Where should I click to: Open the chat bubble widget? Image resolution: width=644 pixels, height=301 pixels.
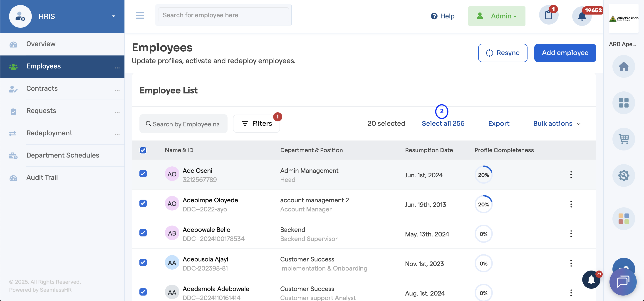(x=623, y=282)
